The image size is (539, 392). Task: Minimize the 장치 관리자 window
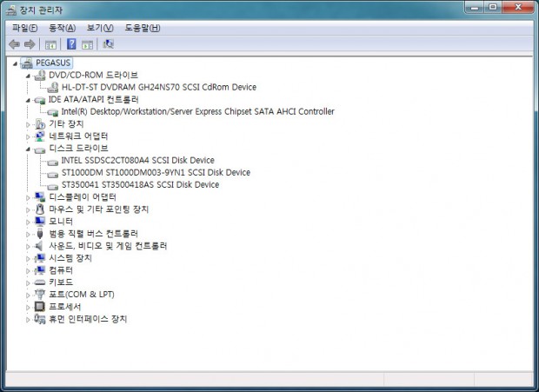475,7
